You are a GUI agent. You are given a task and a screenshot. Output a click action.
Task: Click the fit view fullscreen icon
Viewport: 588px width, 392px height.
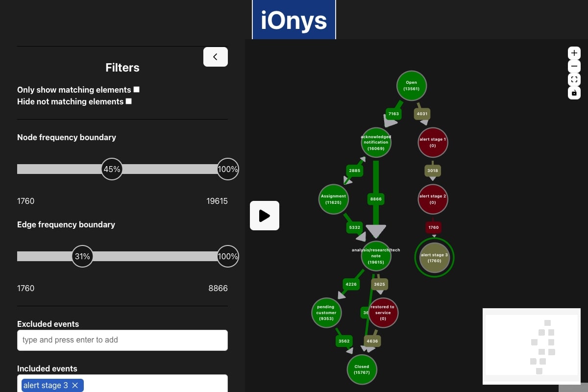coord(574,79)
